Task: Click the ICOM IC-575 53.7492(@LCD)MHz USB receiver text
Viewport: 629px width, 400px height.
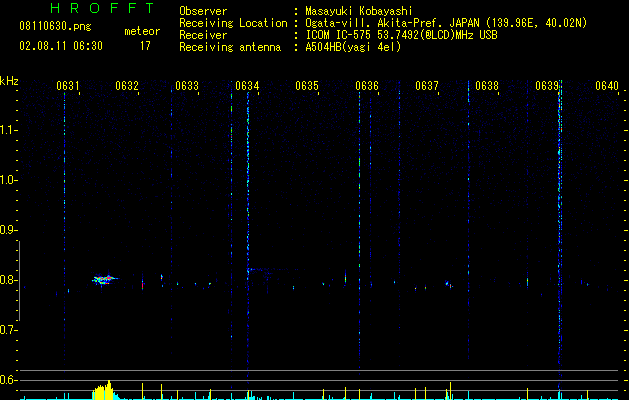Action: pos(401,35)
